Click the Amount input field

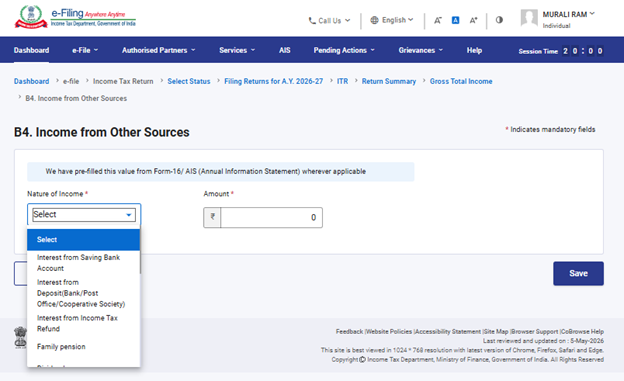[271, 217]
